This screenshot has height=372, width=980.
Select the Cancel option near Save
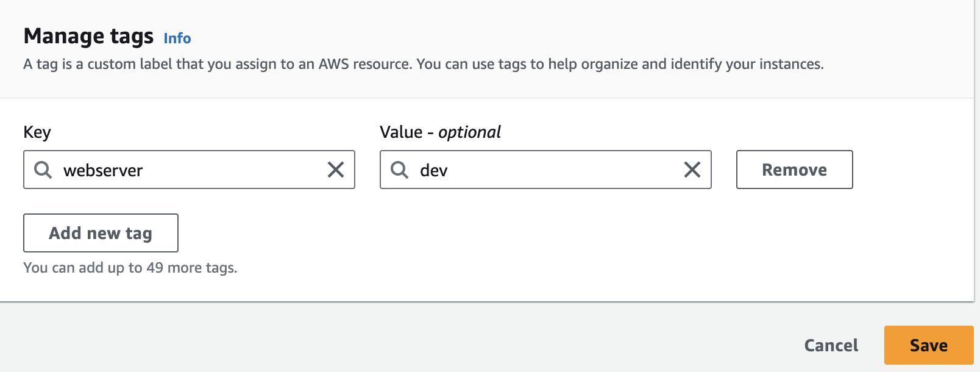tap(831, 345)
